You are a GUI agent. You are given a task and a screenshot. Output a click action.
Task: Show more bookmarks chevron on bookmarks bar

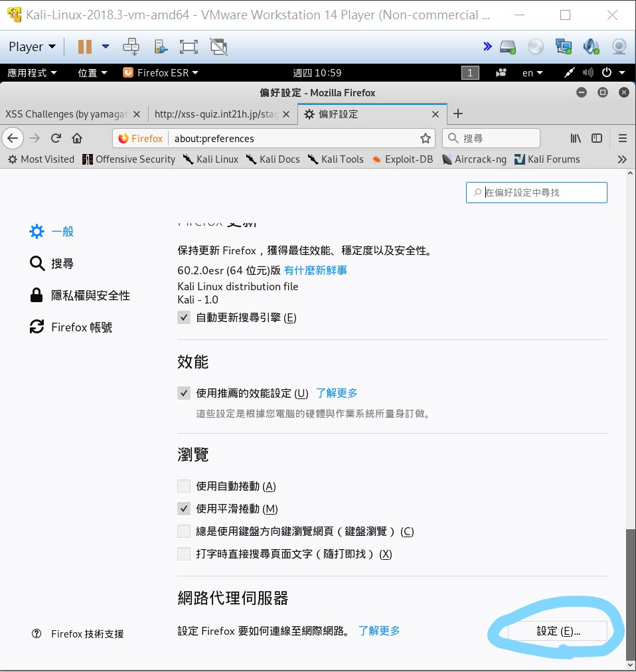tap(622, 159)
